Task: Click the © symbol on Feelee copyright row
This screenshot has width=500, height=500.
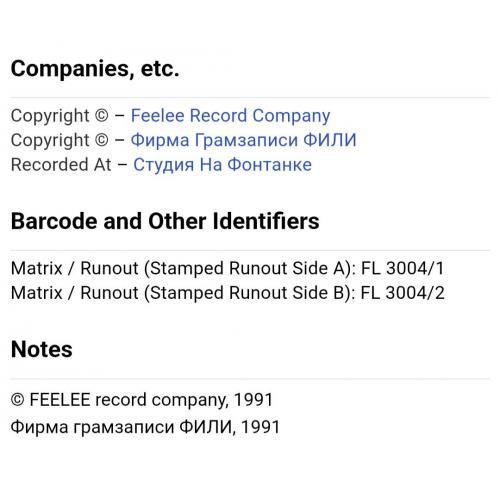Action: click(102, 116)
